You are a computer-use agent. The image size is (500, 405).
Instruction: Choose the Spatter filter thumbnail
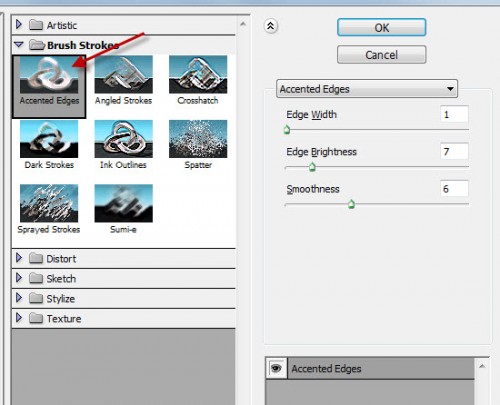(198, 139)
